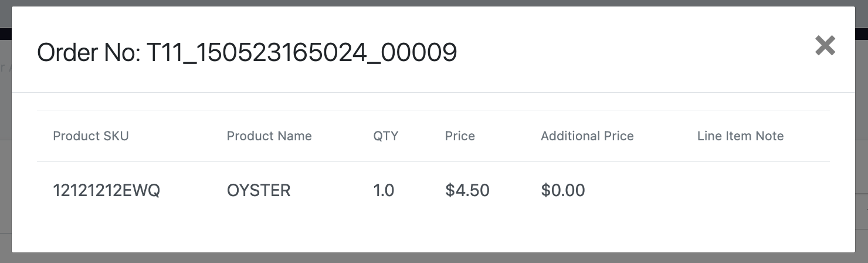
Task: Select the $4.50 price cell
Action: pyautogui.click(x=467, y=190)
